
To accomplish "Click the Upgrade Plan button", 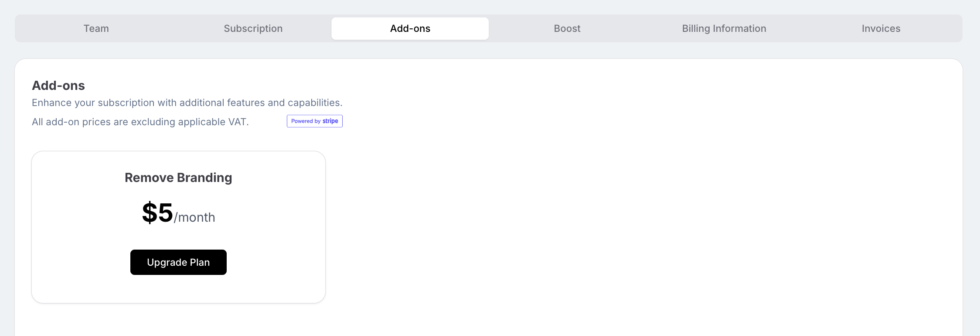I will [178, 262].
